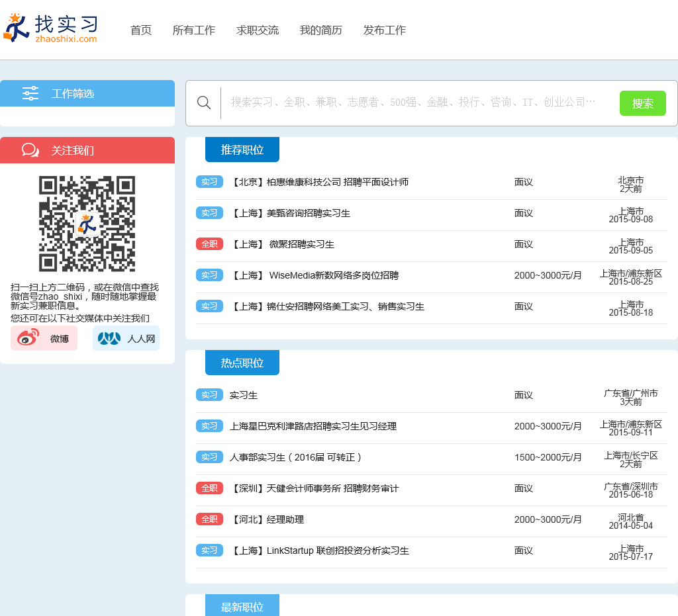This screenshot has height=616, width=678.
Task: Click the 实习 tag beside 美甄咨询 listing
Action: (x=209, y=213)
